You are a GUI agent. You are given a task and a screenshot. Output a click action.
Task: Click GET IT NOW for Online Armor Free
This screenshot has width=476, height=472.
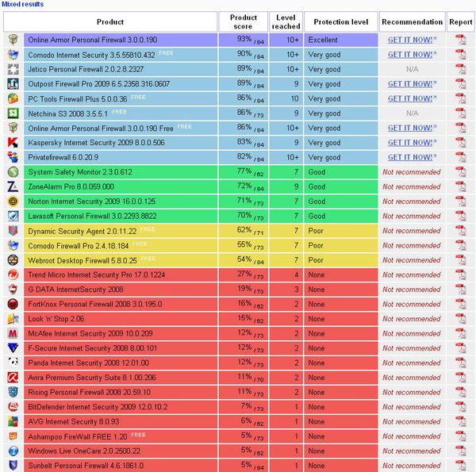(x=412, y=128)
